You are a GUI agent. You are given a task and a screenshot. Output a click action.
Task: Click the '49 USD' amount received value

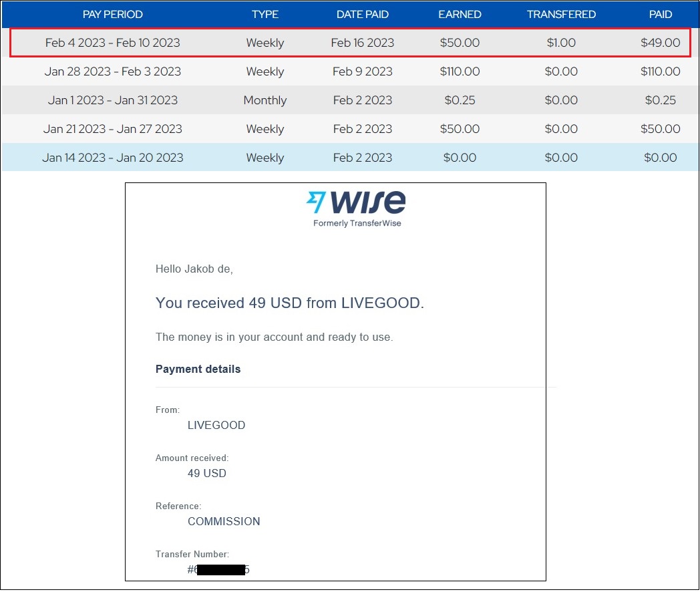click(x=206, y=473)
